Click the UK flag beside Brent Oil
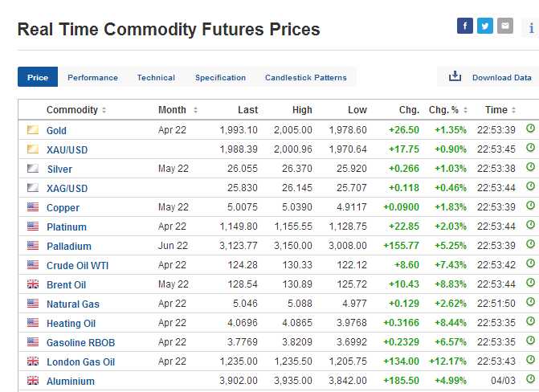This screenshot has height=392, width=539. tap(33, 284)
